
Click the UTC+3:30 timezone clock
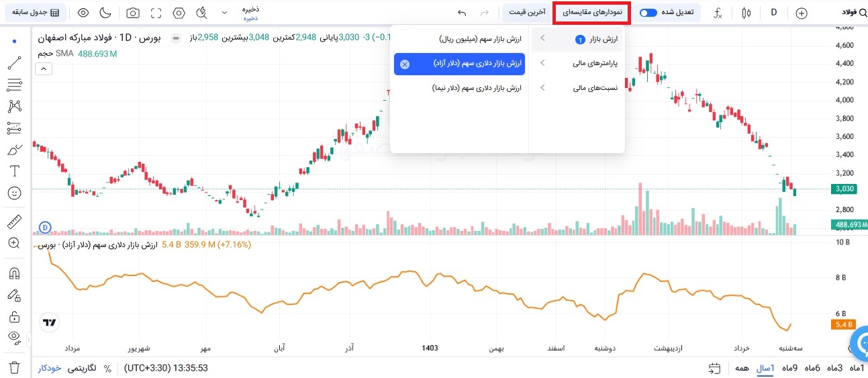click(x=166, y=369)
